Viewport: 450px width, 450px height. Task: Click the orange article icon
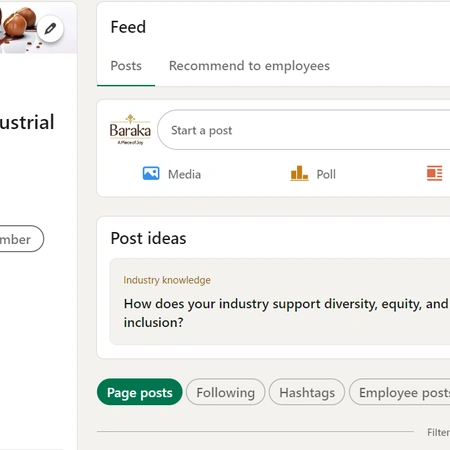pyautogui.click(x=434, y=173)
